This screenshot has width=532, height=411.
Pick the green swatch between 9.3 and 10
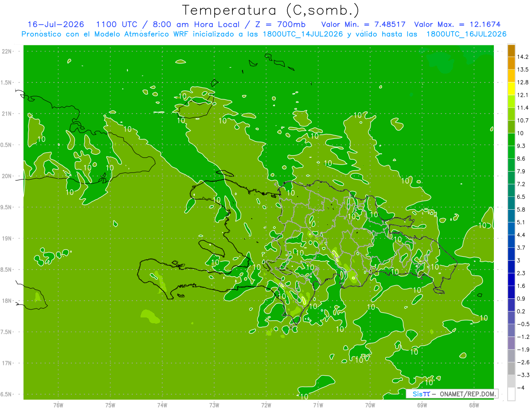(x=511, y=140)
